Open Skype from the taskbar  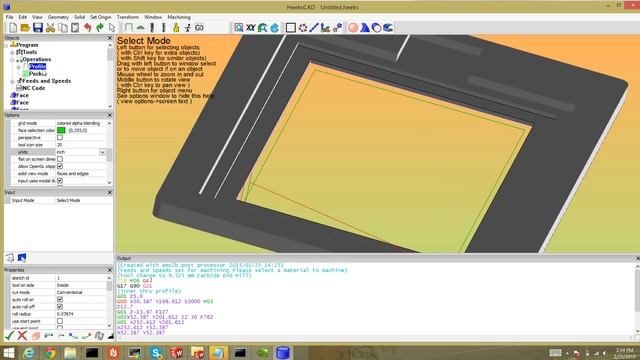[x=156, y=353]
